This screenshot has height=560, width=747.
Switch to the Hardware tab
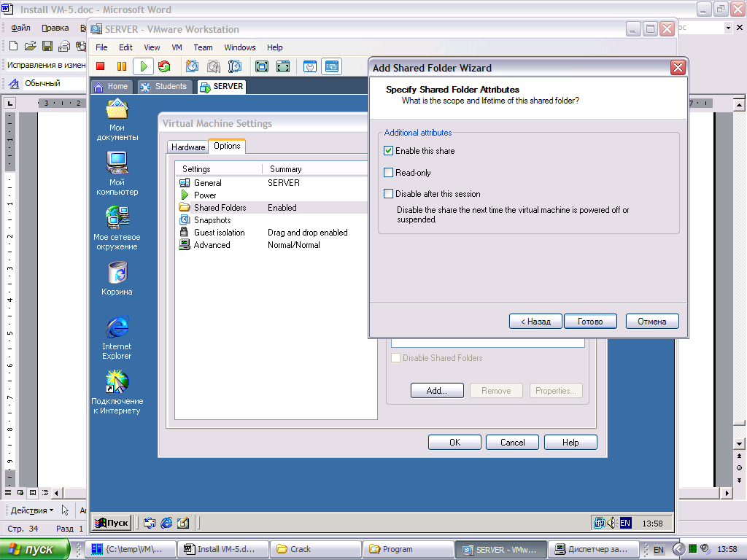[x=188, y=147]
